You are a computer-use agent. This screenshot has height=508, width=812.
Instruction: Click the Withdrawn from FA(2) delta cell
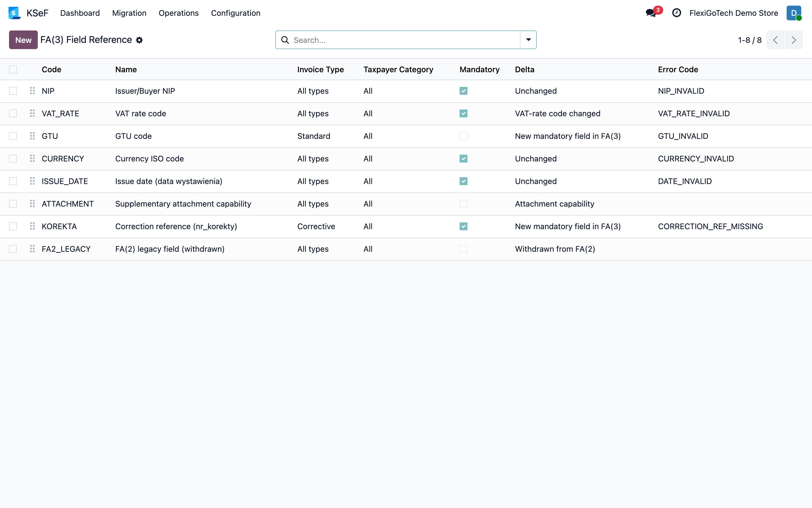(x=555, y=249)
